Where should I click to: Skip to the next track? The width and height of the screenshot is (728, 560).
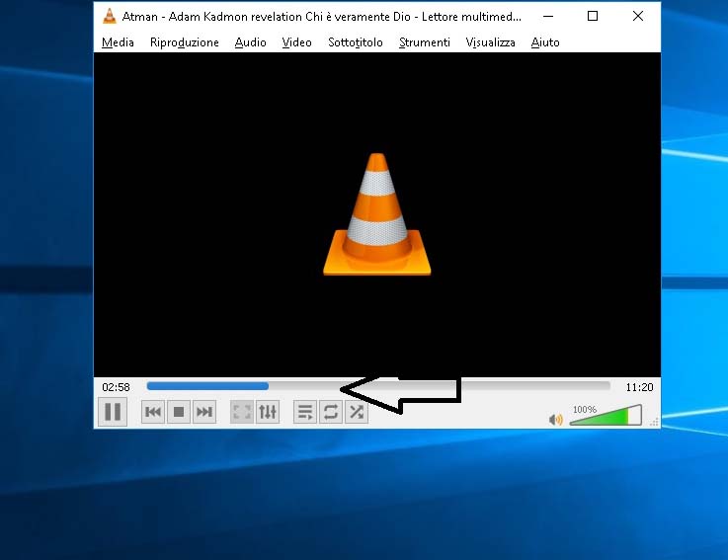[204, 412]
